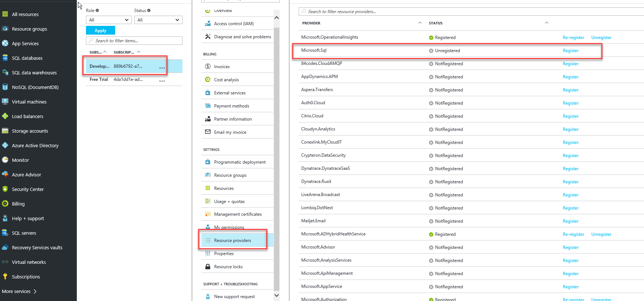Screen dimensions: 644x301
Task: Click the Billing circle icon
Action: pos(5,204)
